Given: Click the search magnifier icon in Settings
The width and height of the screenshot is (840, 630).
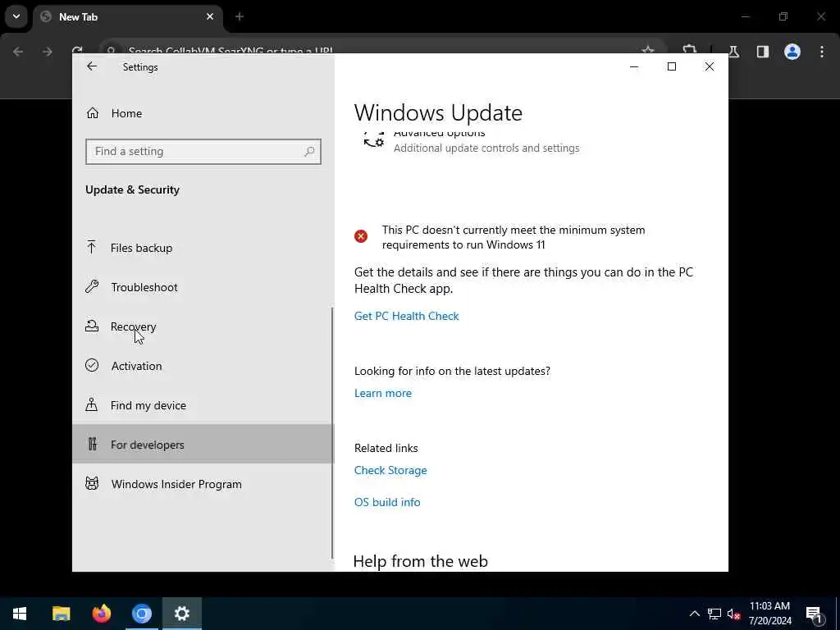Looking at the screenshot, I should (x=309, y=152).
